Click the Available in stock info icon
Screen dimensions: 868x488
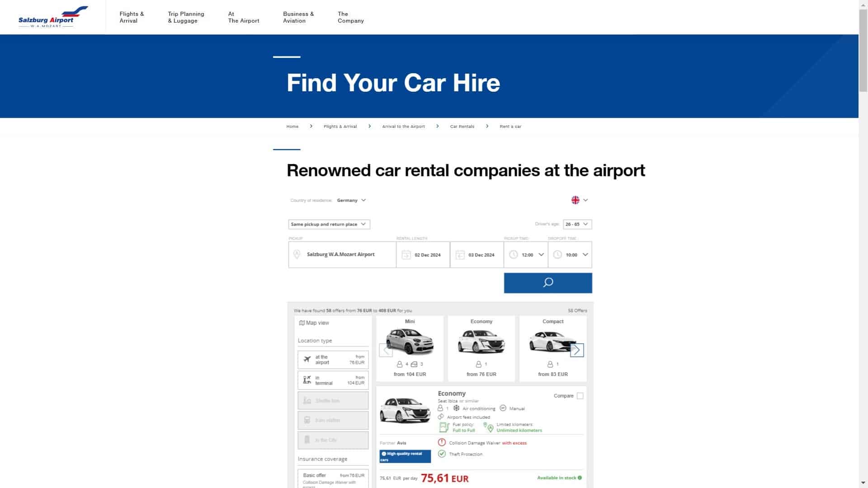(580, 478)
